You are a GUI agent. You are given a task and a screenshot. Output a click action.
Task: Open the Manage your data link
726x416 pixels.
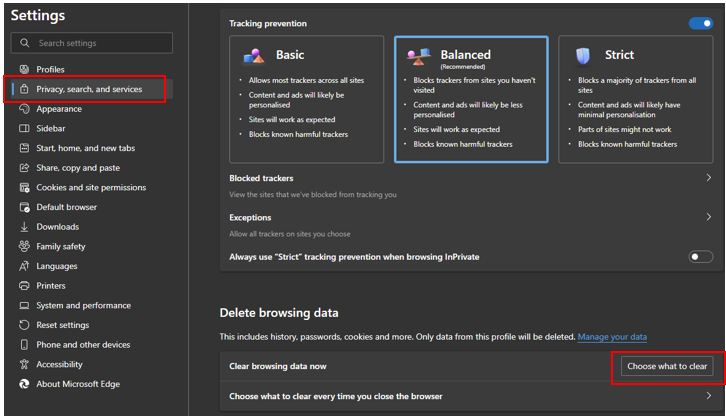[x=612, y=337]
